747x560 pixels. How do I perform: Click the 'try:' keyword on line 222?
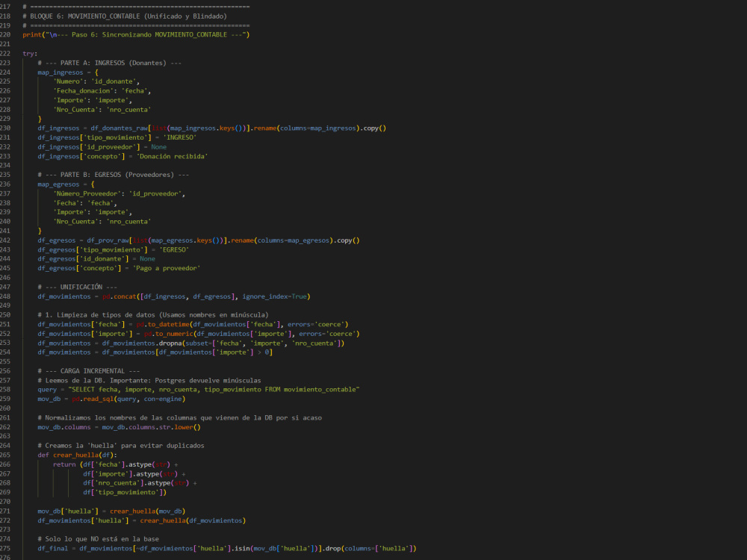coord(30,53)
